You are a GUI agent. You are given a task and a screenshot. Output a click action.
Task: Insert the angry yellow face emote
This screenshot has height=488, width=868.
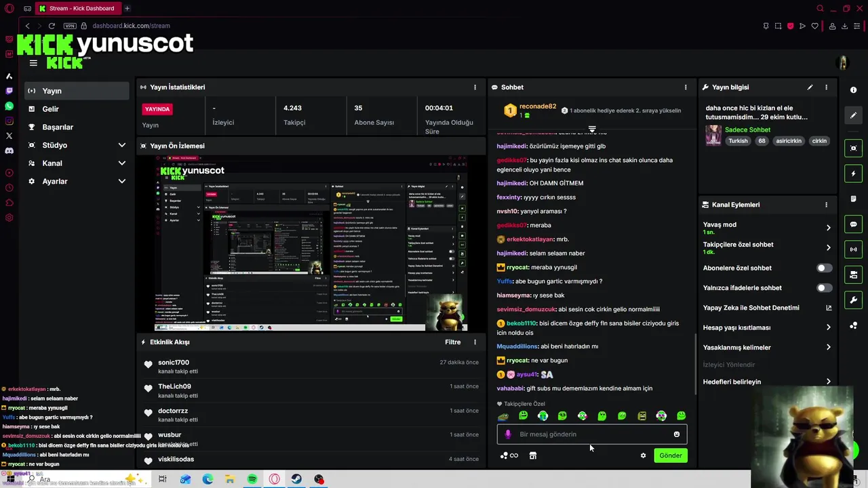click(642, 416)
